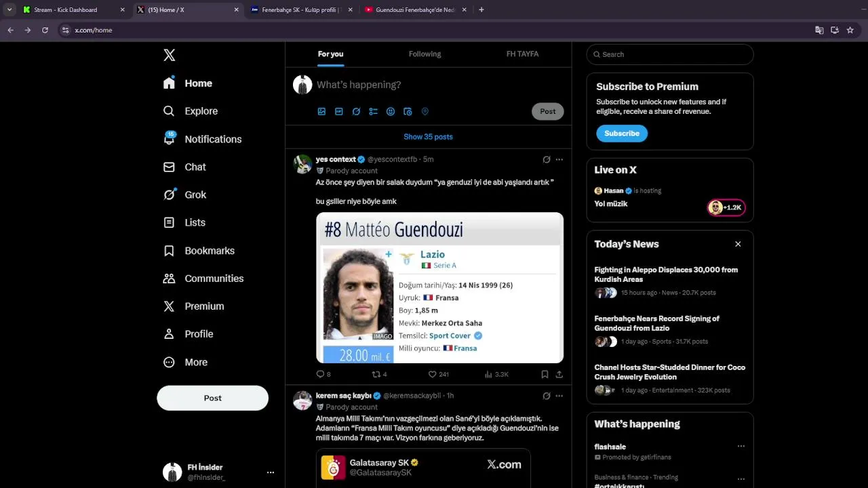Click the large sidebar Post button

tap(213, 398)
